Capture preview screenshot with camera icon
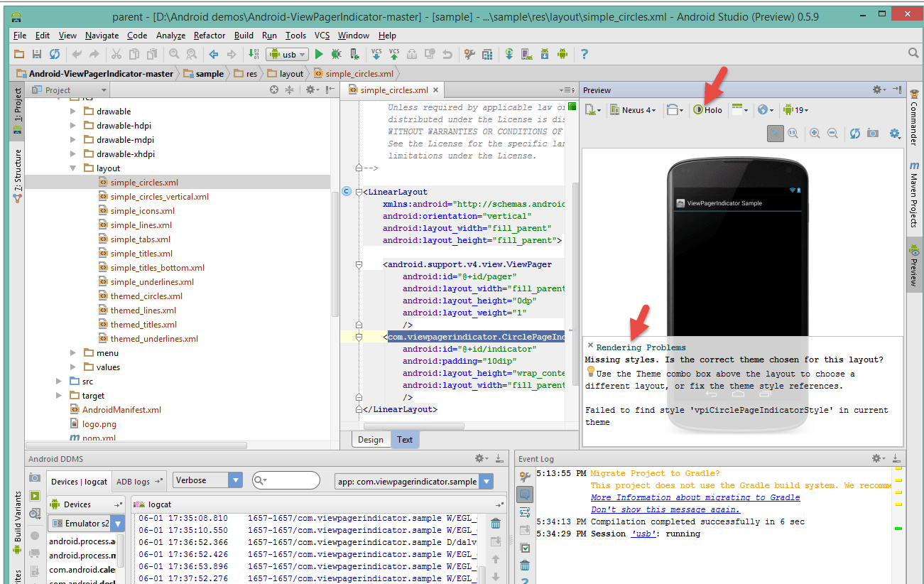This screenshot has width=924, height=584. click(x=873, y=134)
